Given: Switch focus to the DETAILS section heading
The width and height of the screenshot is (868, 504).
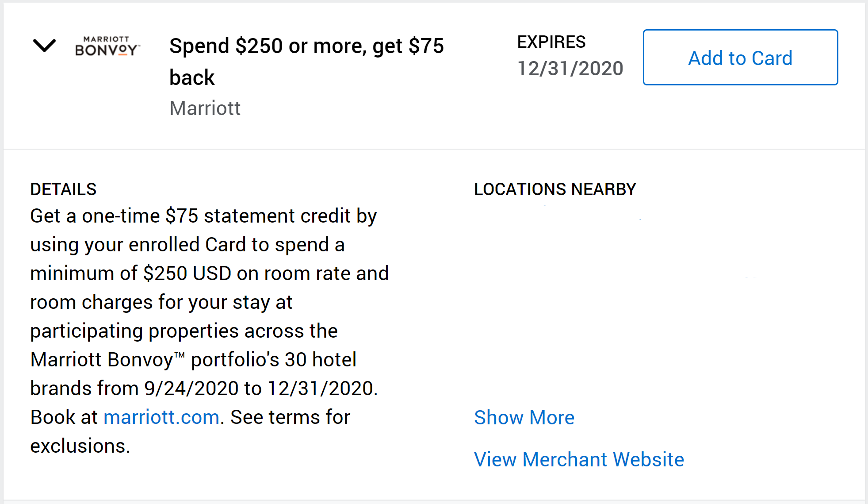Looking at the screenshot, I should 63,189.
